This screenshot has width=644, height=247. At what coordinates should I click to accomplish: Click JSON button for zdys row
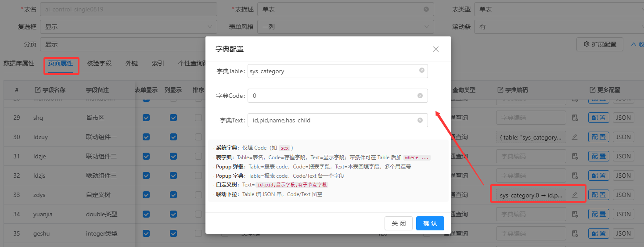[x=623, y=195]
